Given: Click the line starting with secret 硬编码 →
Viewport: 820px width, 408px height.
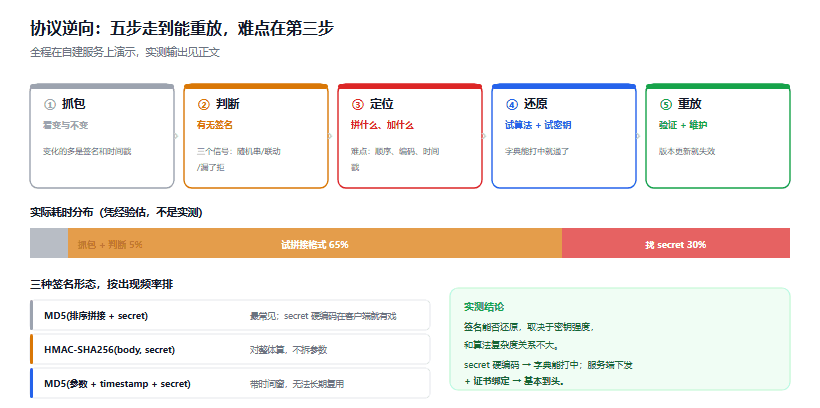Looking at the screenshot, I should (548, 365).
